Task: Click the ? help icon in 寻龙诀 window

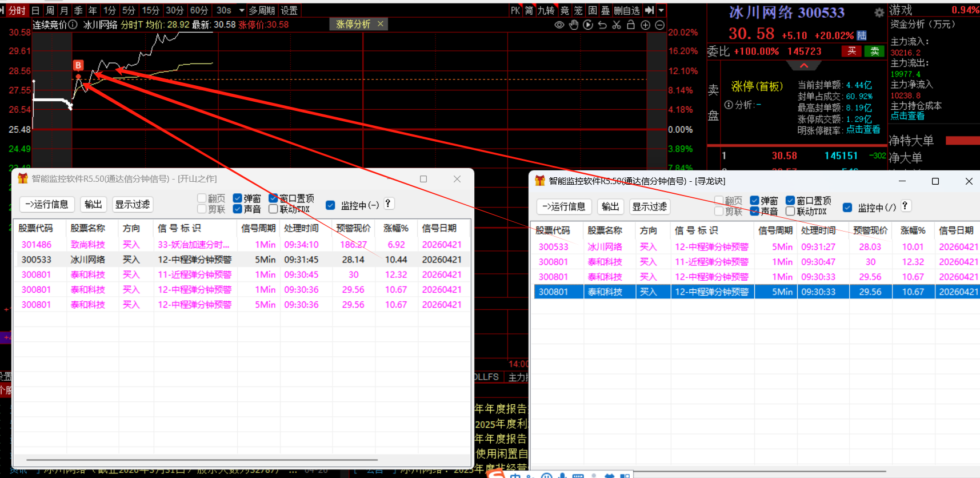Action: click(x=905, y=206)
